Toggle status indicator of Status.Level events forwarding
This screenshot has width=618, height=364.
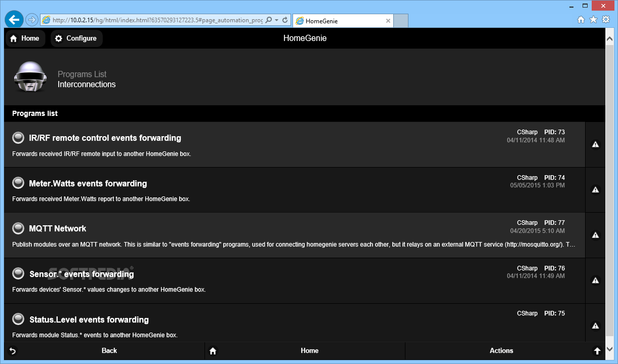tap(18, 319)
